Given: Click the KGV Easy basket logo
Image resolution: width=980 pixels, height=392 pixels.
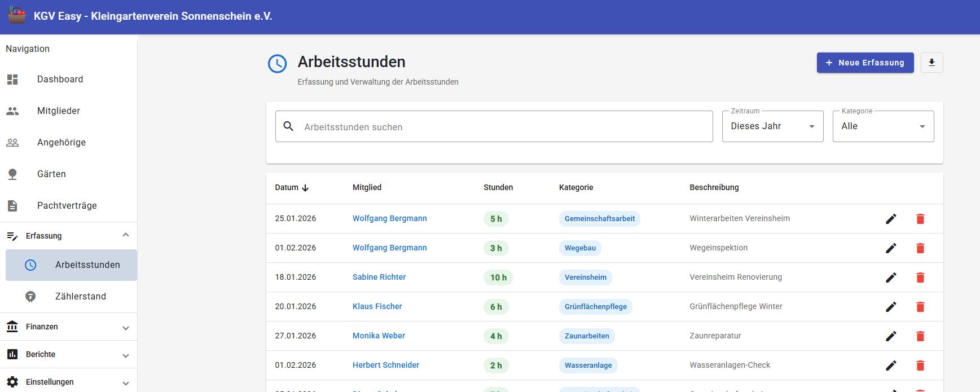Looking at the screenshot, I should (x=17, y=15).
